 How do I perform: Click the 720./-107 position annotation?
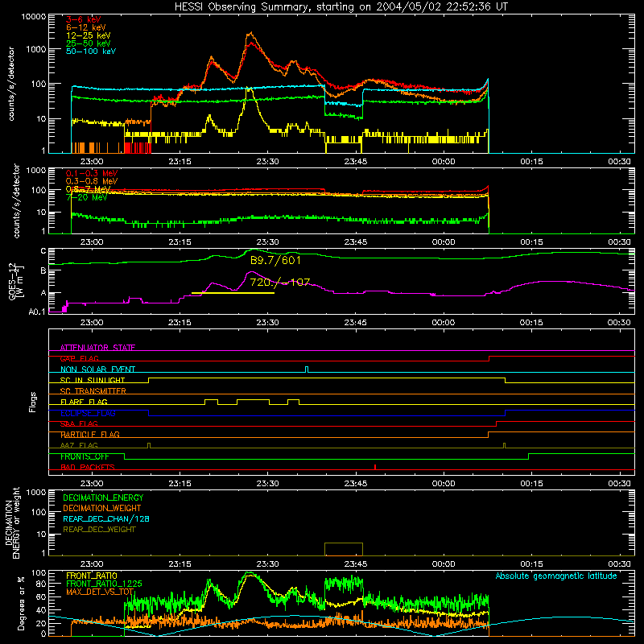tap(279, 283)
